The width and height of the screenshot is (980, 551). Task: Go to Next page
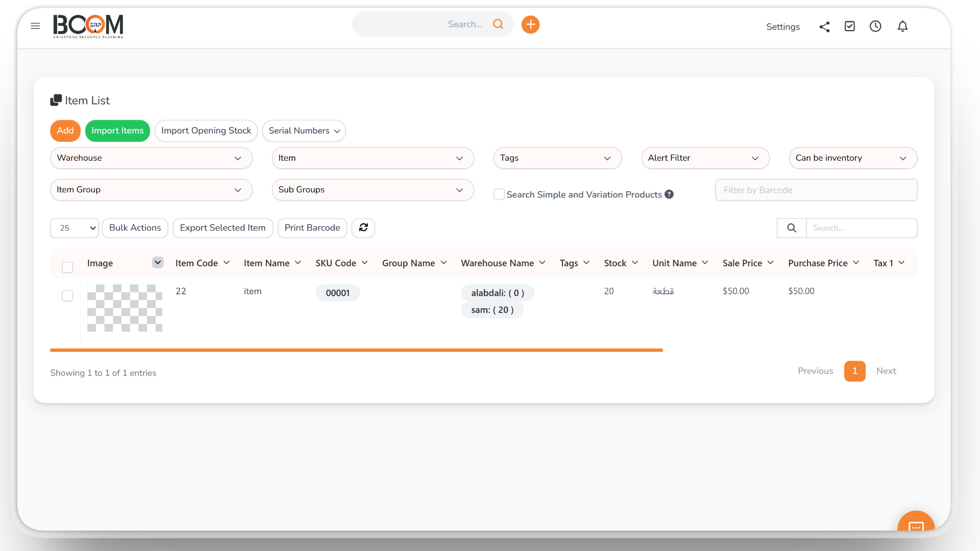(x=886, y=371)
